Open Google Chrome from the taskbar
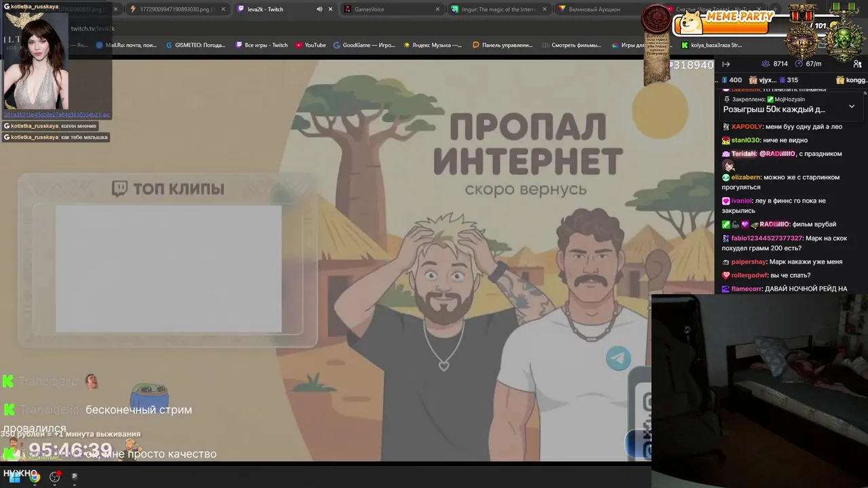Viewport: 868px width, 488px height. (x=34, y=477)
